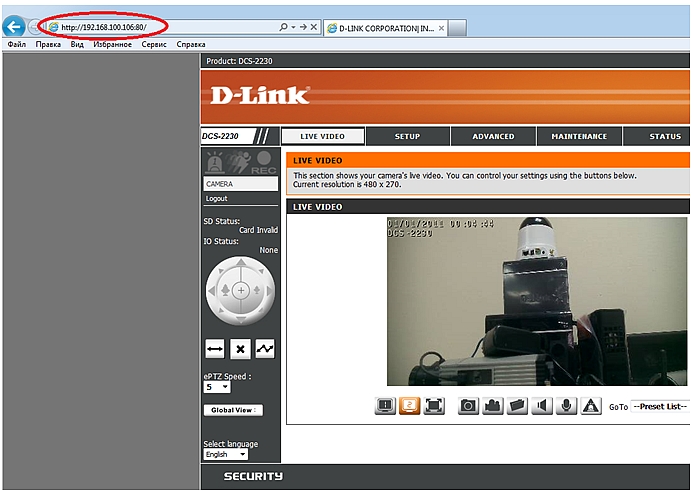Switch to the SETUP tab
The height and width of the screenshot is (491, 692).
click(x=407, y=137)
